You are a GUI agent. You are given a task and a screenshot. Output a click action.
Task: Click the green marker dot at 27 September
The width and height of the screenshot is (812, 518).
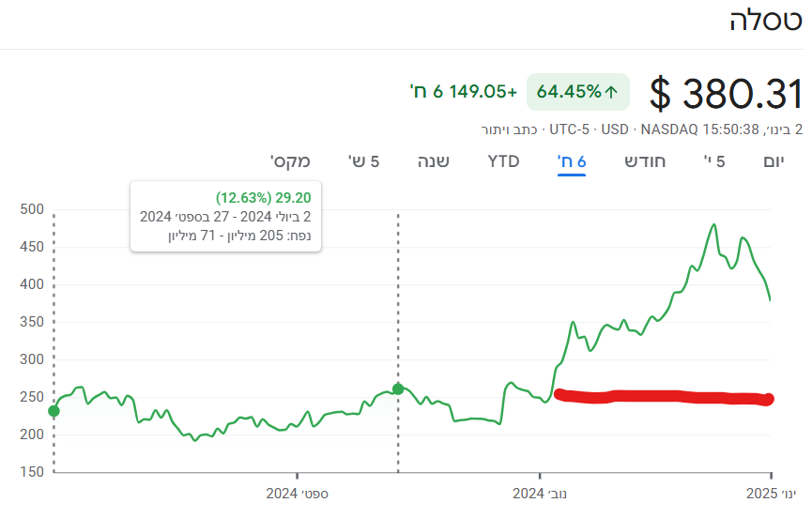point(398,388)
